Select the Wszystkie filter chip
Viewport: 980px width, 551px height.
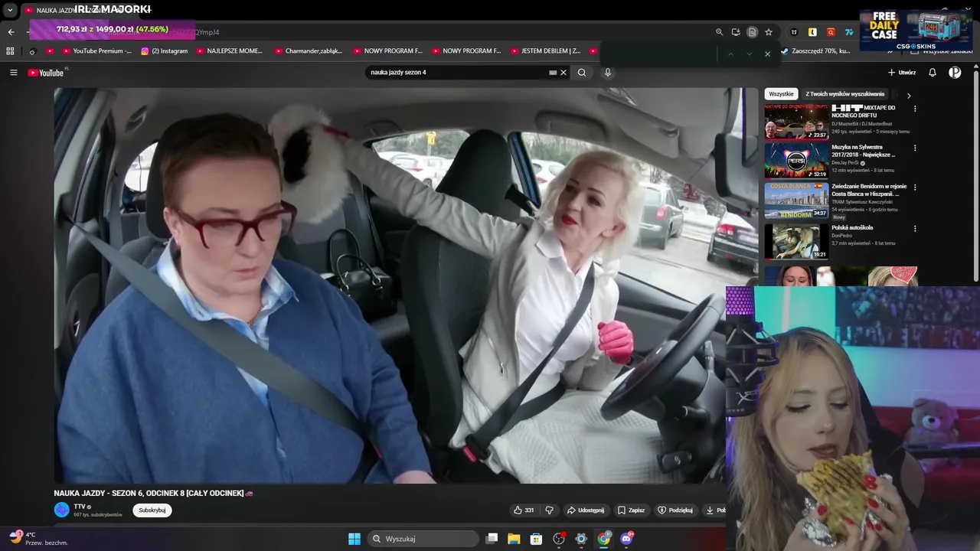[781, 94]
